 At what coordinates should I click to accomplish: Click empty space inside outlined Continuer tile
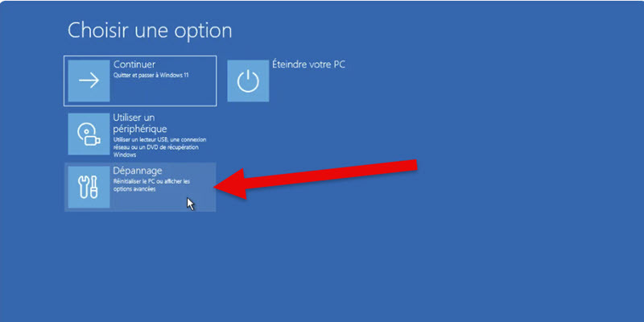pos(164,93)
